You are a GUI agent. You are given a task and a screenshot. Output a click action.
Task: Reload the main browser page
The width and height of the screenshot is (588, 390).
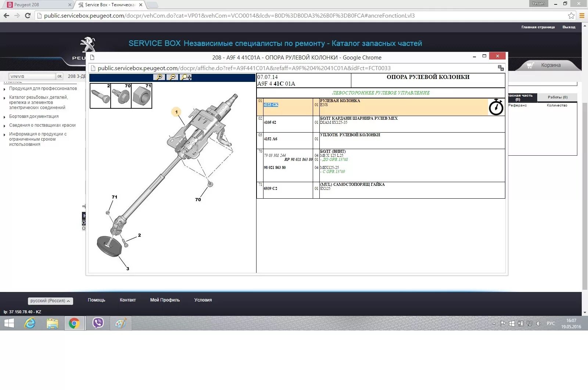[x=28, y=16]
